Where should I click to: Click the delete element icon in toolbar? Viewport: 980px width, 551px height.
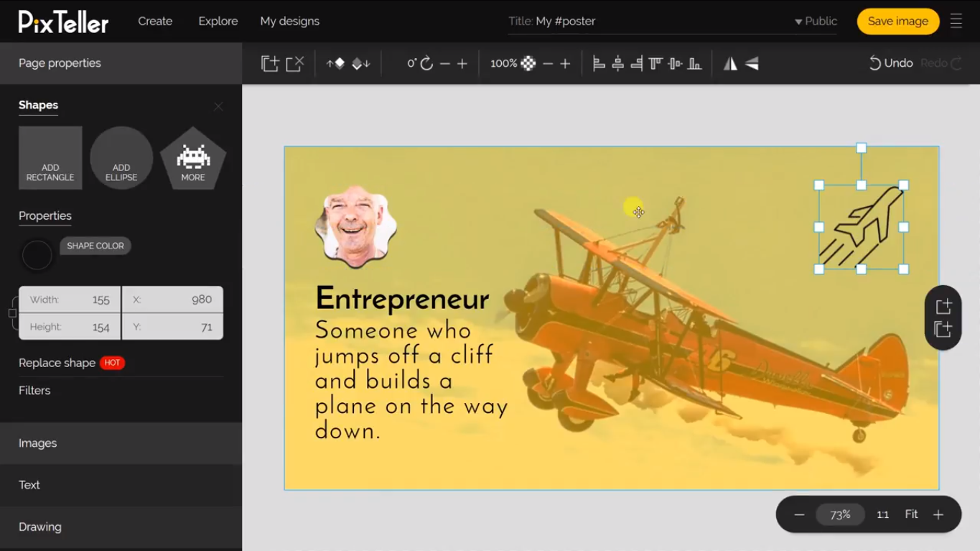(x=295, y=63)
